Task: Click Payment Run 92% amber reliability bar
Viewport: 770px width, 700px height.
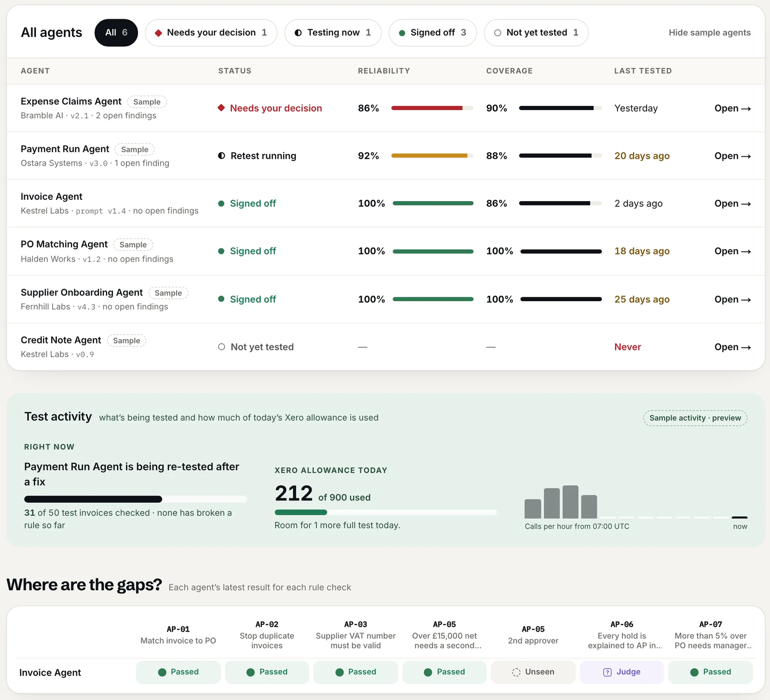Action: point(432,156)
